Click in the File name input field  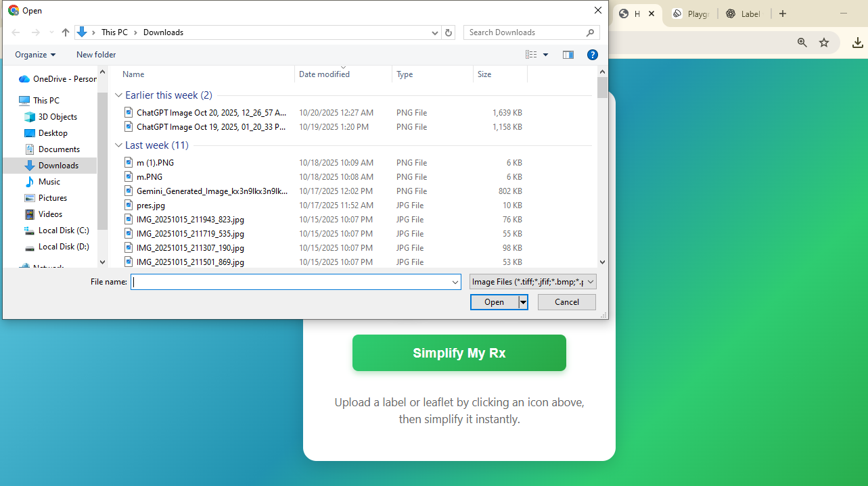[x=291, y=282]
